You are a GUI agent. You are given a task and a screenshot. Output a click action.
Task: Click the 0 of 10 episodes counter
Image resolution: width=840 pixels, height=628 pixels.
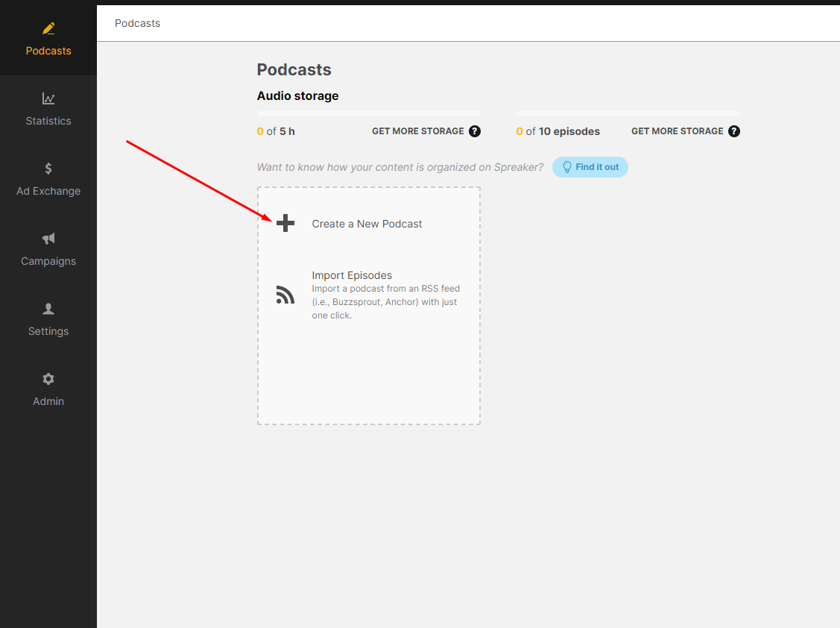[558, 131]
